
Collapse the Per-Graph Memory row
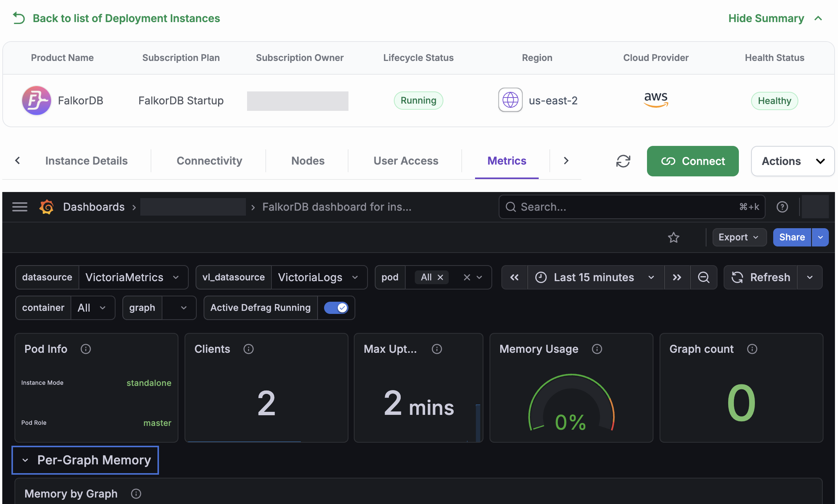click(85, 460)
